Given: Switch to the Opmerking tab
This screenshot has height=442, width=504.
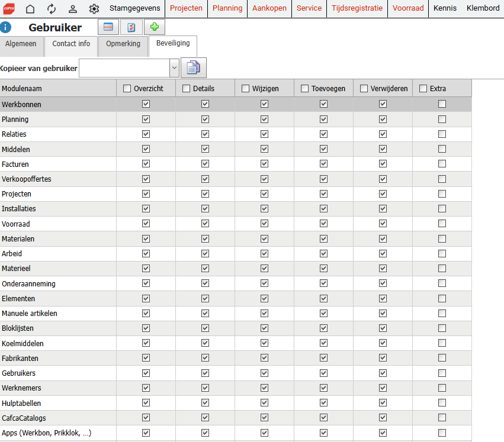Looking at the screenshot, I should [123, 46].
